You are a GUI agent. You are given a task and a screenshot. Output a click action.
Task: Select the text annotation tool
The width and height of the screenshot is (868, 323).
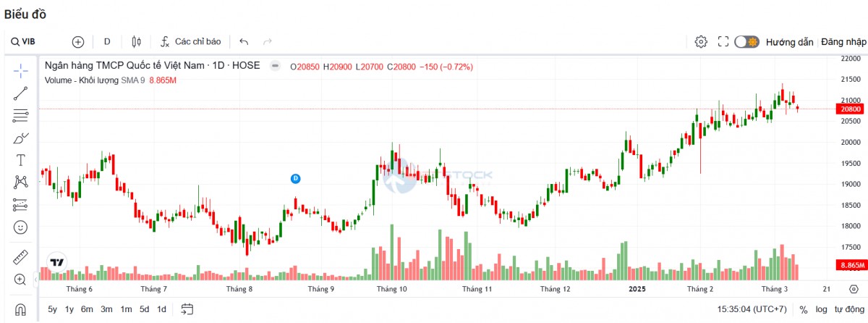(x=20, y=160)
